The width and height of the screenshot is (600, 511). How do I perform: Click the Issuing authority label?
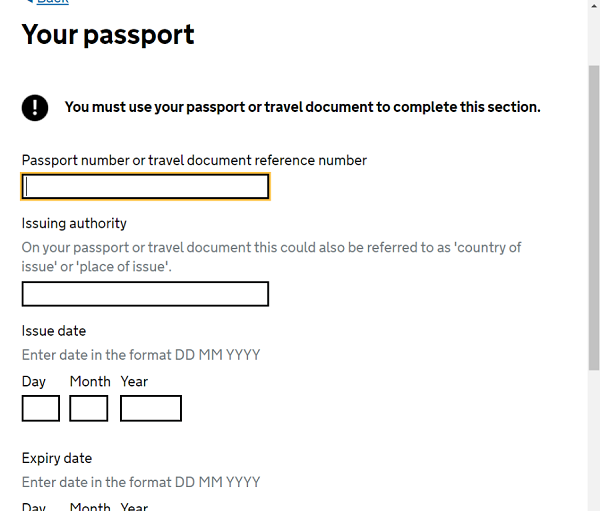[74, 224]
